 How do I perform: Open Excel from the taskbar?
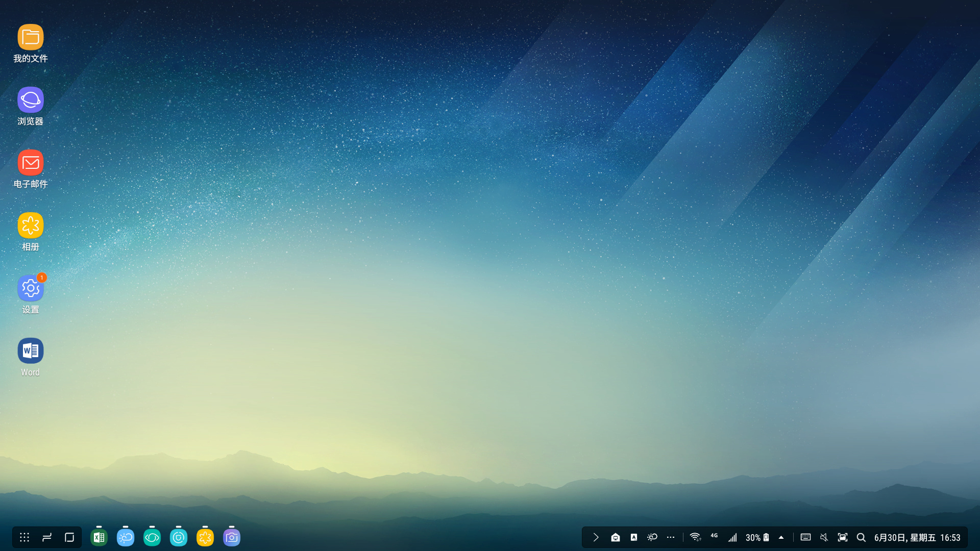tap(99, 537)
